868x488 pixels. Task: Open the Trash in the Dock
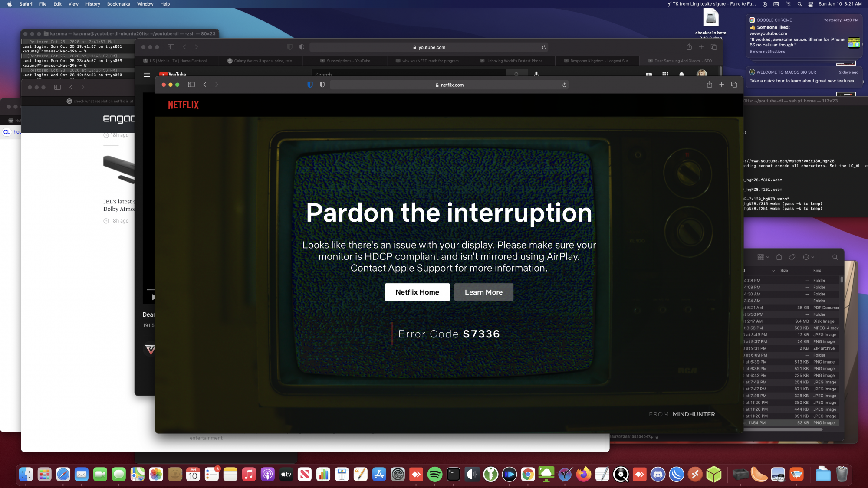point(842,475)
